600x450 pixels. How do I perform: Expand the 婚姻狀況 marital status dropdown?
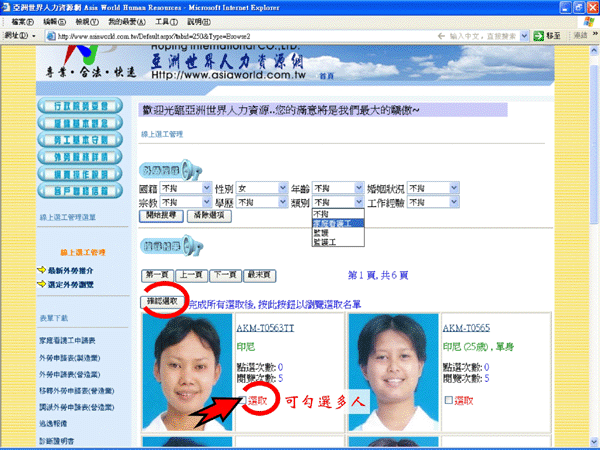click(x=453, y=187)
